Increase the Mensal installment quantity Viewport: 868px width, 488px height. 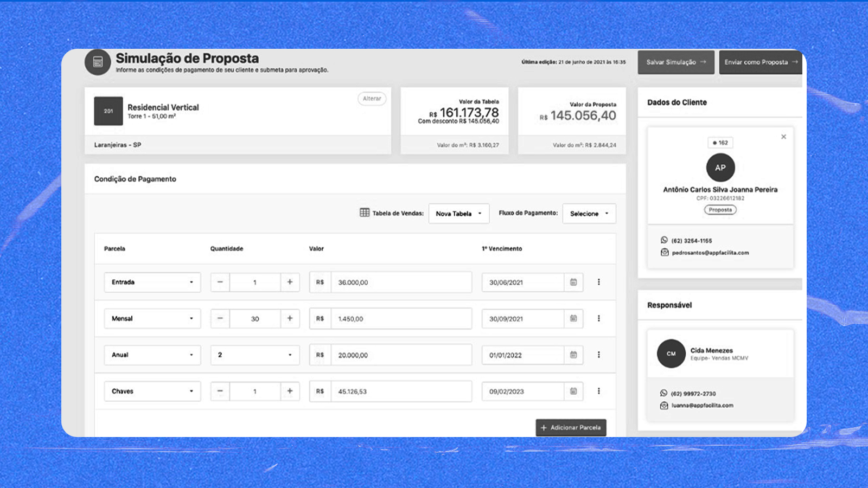(x=290, y=318)
